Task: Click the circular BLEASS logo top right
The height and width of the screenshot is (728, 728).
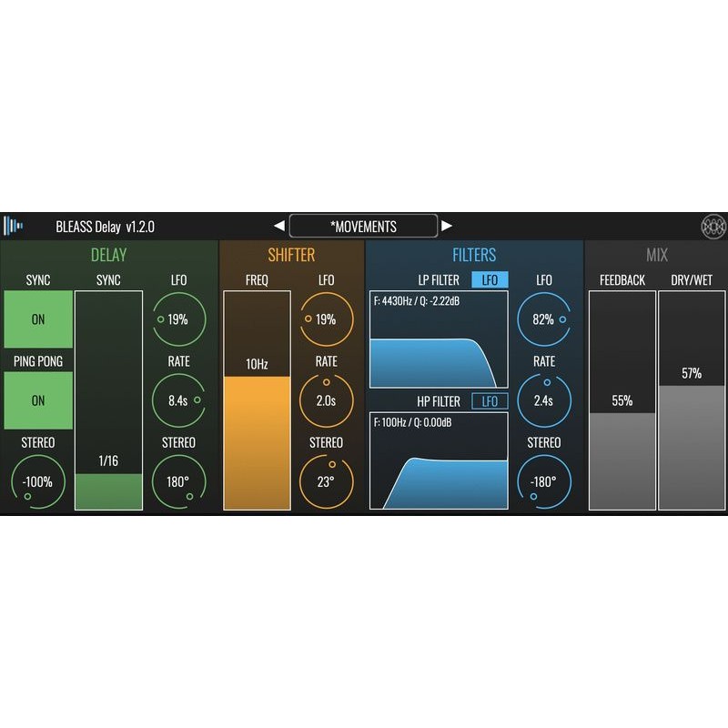Action: point(713,225)
